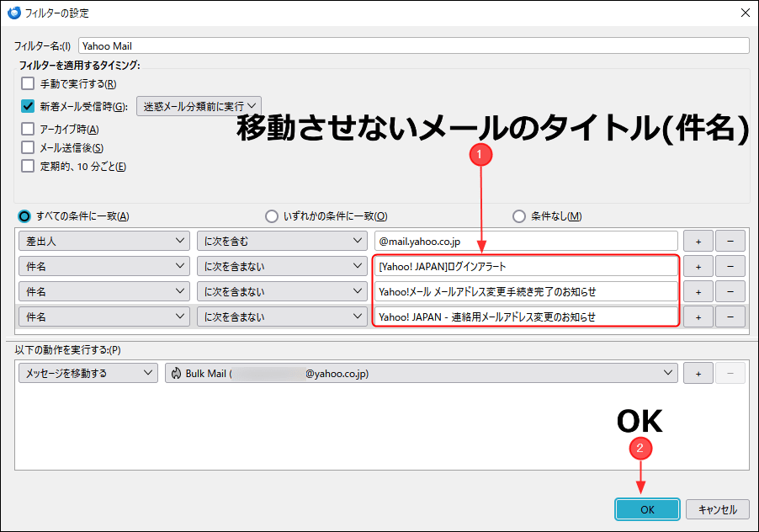The width and height of the screenshot is (759, 532).
Task: Add a rule after the 連絡用メールアドレス row
Action: point(698,317)
